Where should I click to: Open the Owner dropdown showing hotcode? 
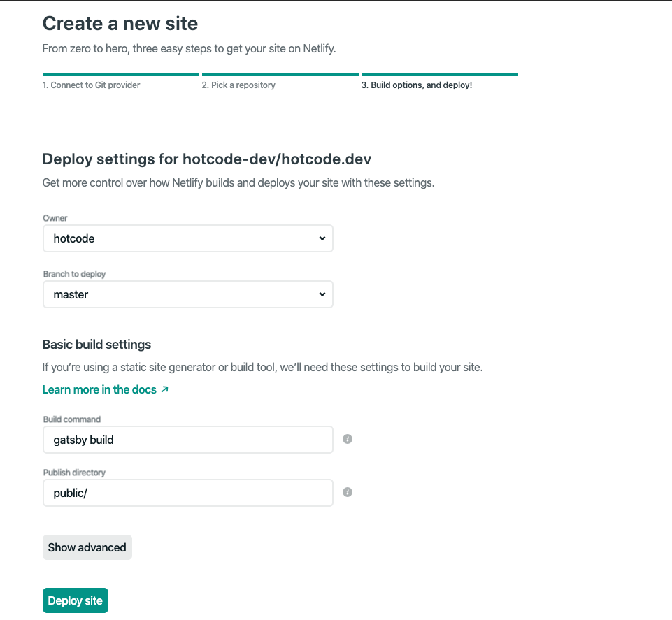pos(187,238)
